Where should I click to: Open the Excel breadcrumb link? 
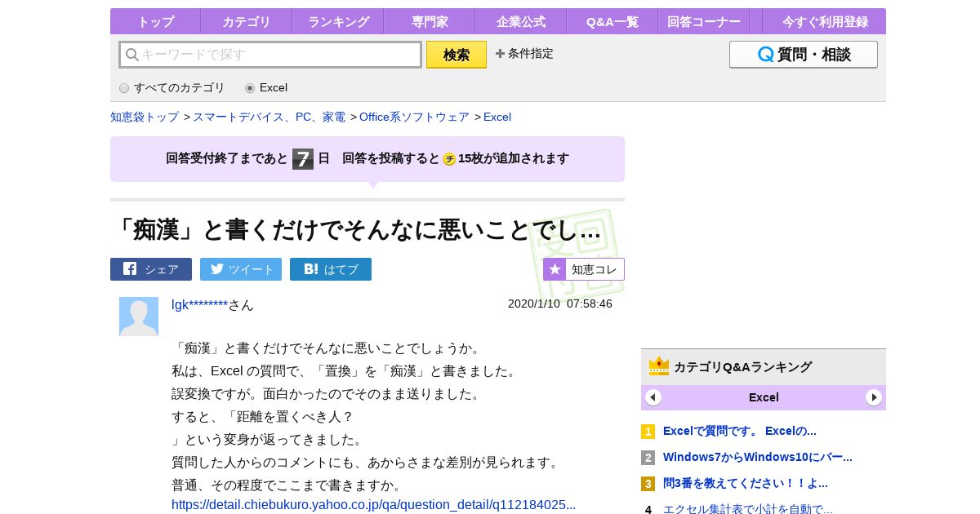(x=497, y=117)
